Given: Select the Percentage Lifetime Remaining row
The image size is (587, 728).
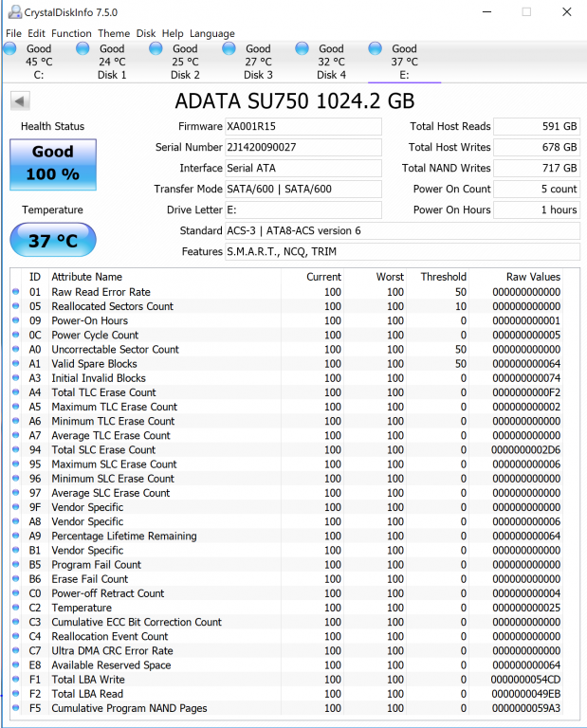Looking at the screenshot, I should [123, 536].
